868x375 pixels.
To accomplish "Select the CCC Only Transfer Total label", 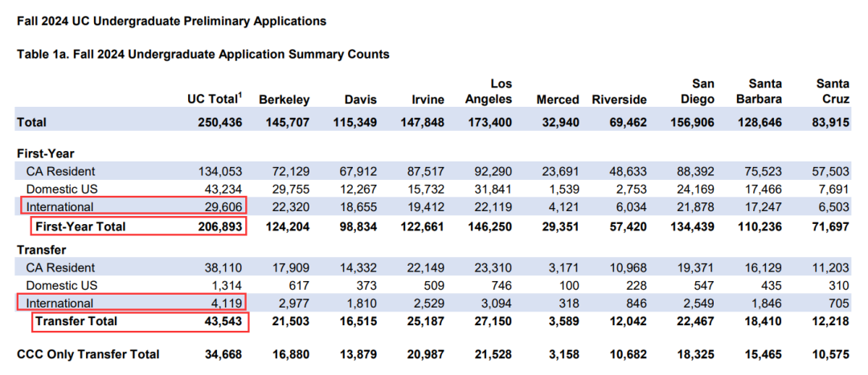I will [x=88, y=354].
